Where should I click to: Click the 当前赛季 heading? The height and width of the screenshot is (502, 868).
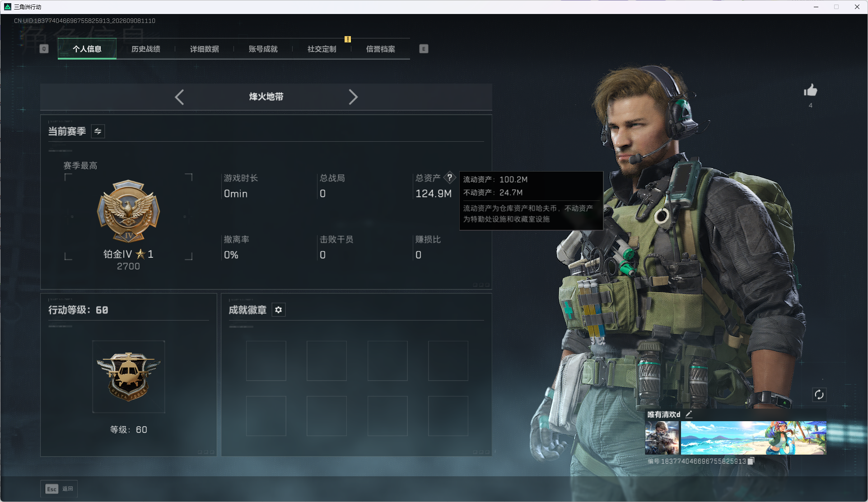[67, 131]
